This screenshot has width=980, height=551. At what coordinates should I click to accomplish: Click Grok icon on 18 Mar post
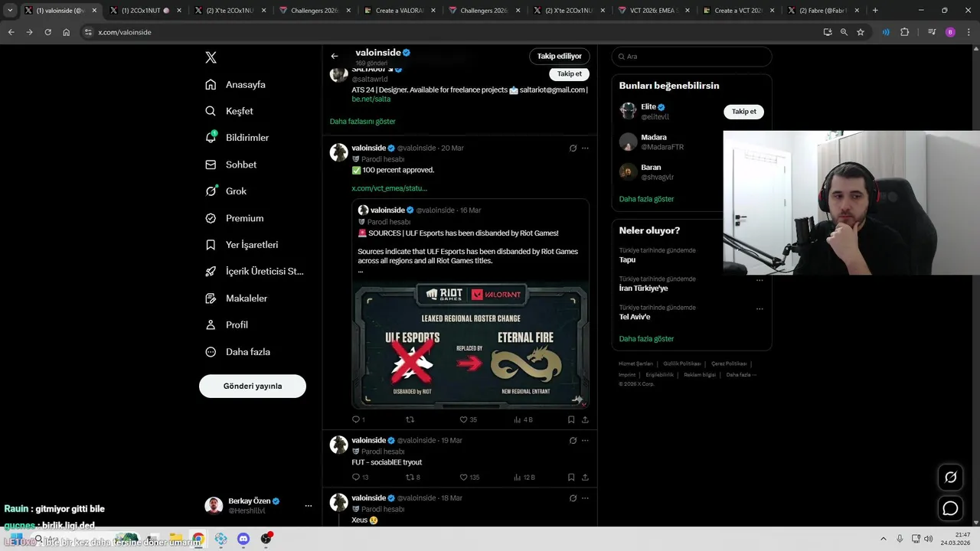pyautogui.click(x=573, y=498)
